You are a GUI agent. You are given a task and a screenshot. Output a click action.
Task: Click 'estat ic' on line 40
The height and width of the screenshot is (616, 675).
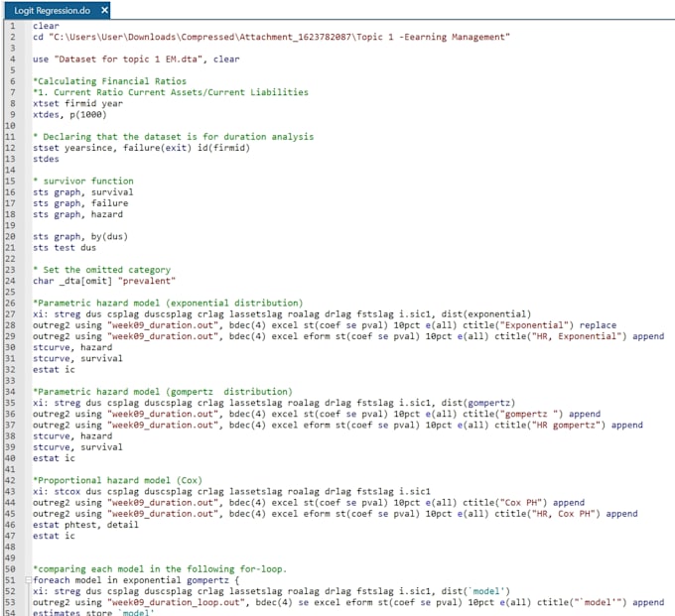tap(54, 458)
